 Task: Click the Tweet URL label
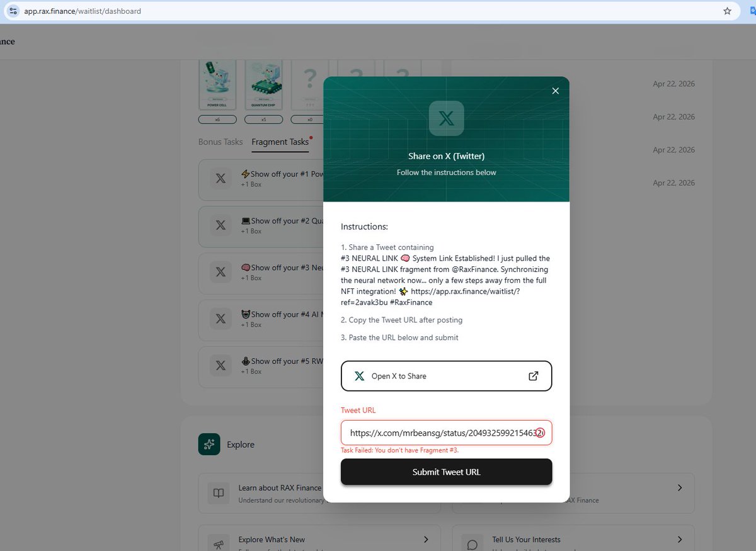click(358, 410)
